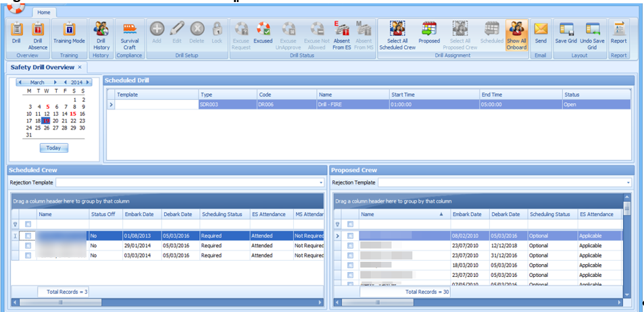Undo Save Grid layout
Screen dimensions: 644x312
pos(592,35)
